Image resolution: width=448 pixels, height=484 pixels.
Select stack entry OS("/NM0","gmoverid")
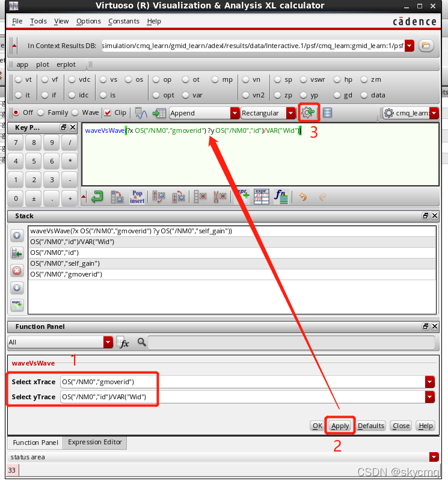[232, 274]
